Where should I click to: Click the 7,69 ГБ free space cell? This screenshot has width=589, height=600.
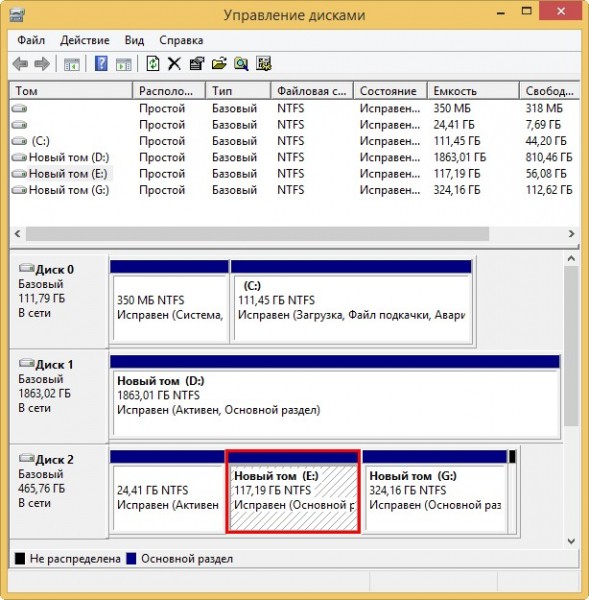[x=543, y=125]
